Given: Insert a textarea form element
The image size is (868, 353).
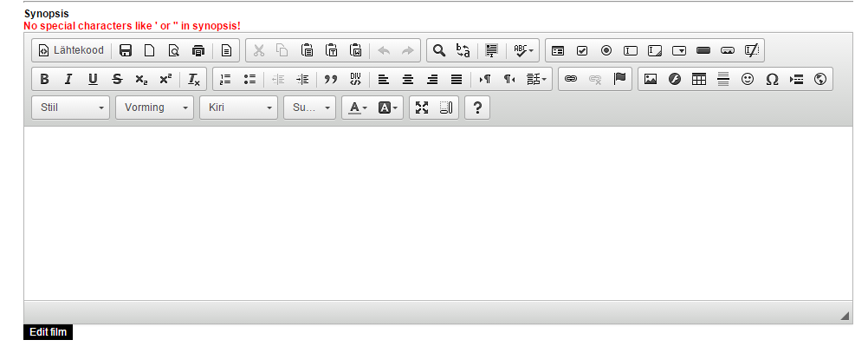Looking at the screenshot, I should [655, 50].
